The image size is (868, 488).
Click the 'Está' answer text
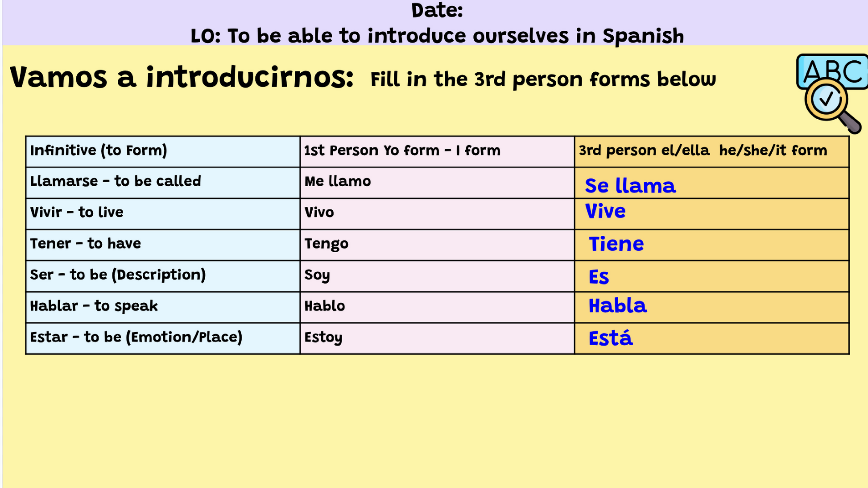pyautogui.click(x=610, y=338)
